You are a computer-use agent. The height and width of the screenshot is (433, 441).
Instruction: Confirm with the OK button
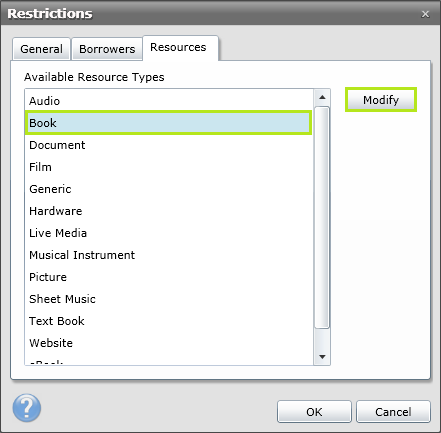point(314,412)
